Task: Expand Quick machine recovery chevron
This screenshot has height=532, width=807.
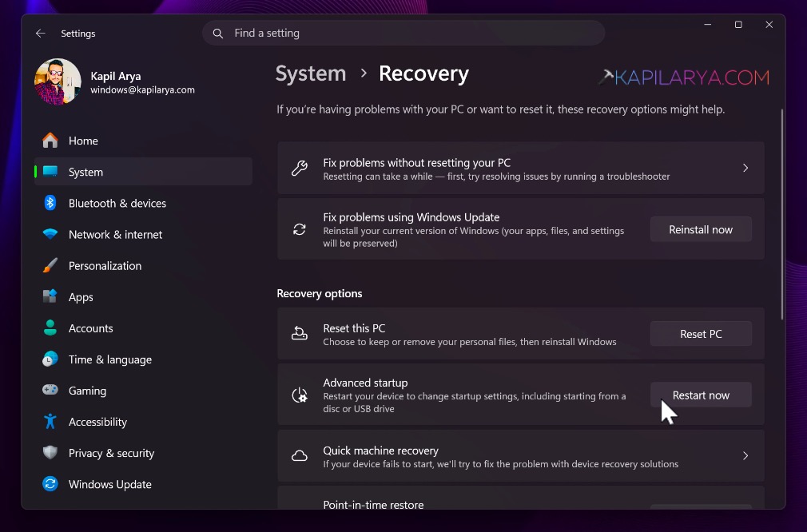Action: click(x=745, y=456)
